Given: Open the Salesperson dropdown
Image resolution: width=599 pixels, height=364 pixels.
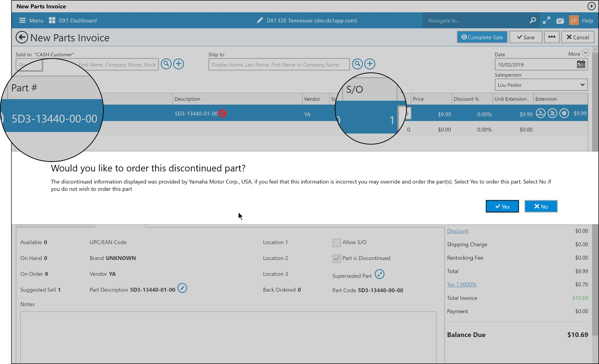Looking at the screenshot, I should click(x=541, y=85).
